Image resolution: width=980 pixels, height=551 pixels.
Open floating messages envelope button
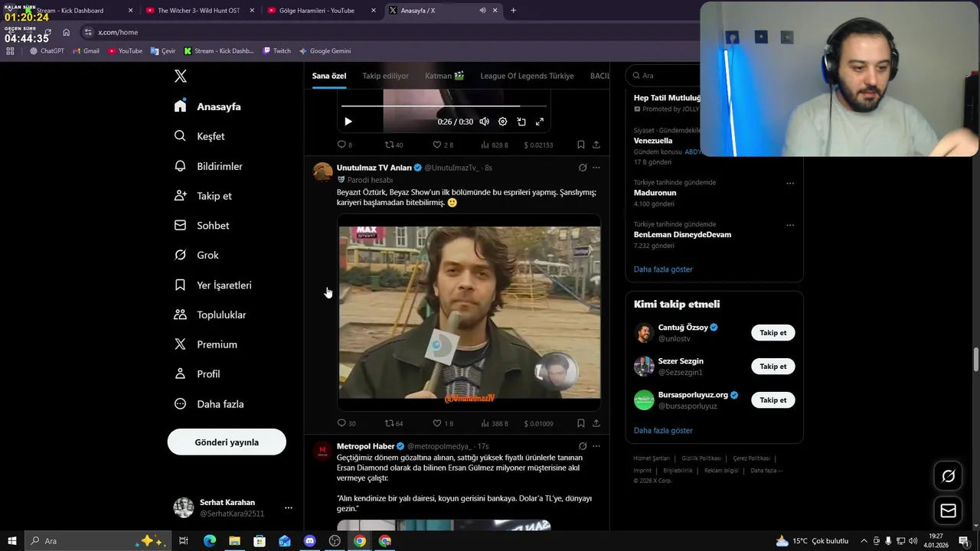coord(948,510)
